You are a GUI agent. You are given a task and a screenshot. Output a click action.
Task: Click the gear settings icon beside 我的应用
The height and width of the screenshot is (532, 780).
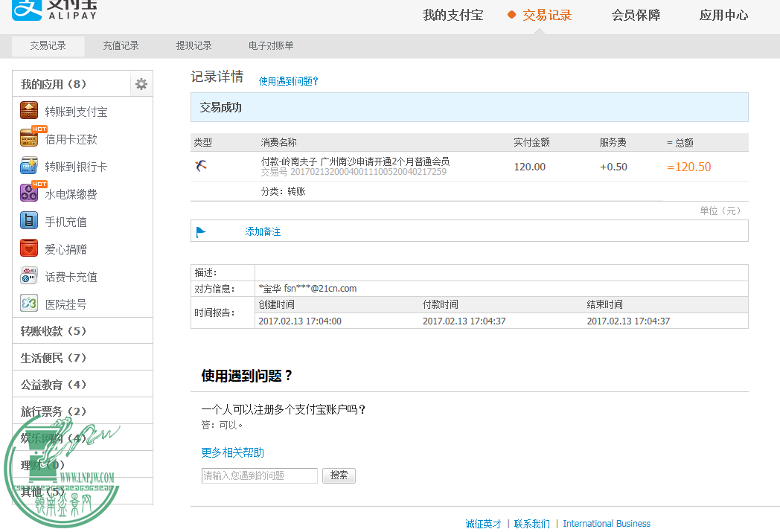141,84
